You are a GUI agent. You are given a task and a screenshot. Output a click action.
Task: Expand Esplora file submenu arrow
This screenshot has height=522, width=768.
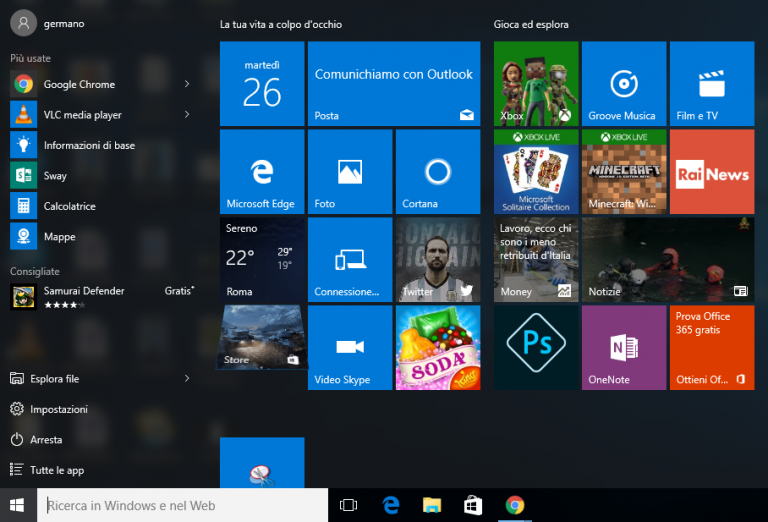pyautogui.click(x=187, y=379)
